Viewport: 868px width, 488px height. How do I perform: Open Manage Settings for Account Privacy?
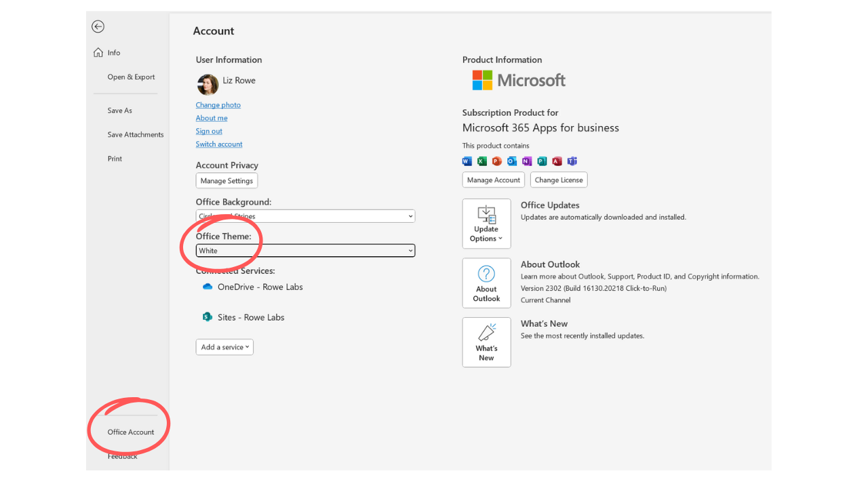pyautogui.click(x=226, y=181)
